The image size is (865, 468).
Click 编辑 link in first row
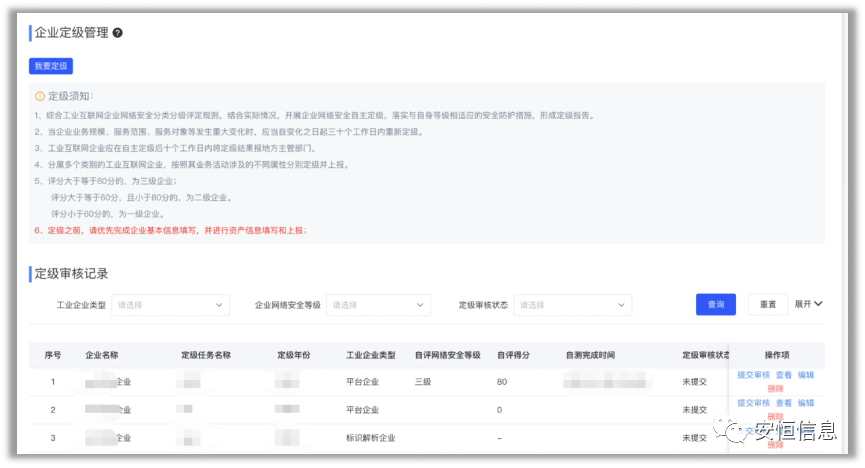(x=806, y=375)
